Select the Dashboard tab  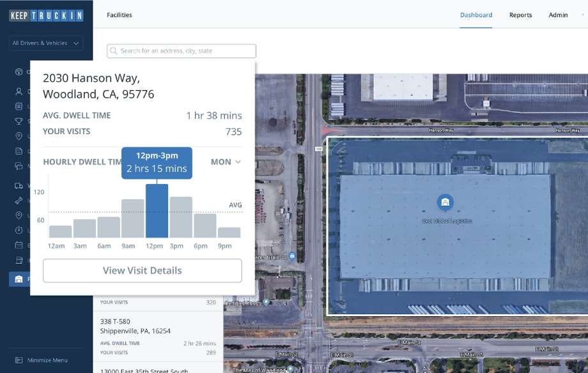[476, 15]
